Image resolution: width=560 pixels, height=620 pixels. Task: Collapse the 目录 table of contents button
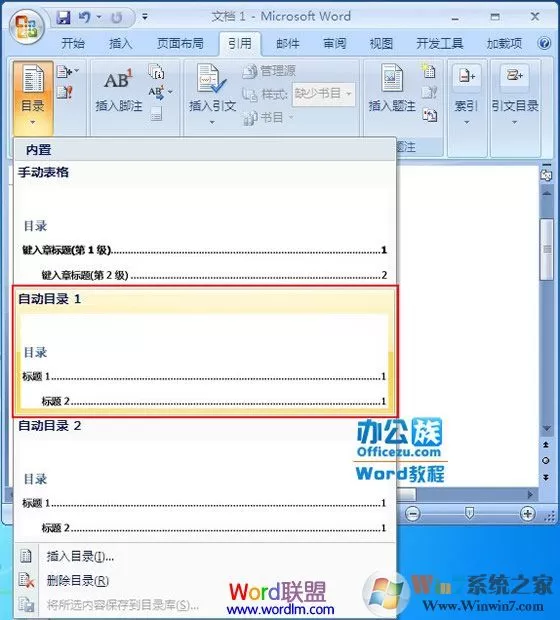(33, 97)
